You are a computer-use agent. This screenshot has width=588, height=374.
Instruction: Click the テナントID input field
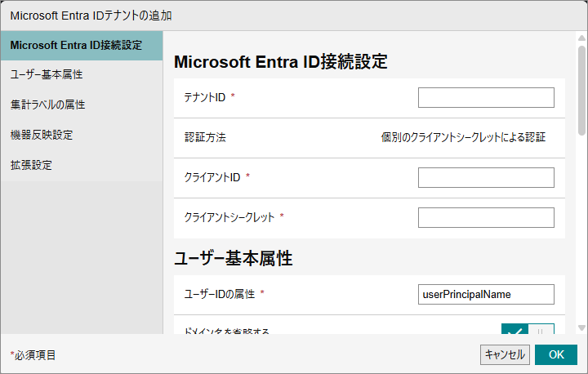coord(486,97)
